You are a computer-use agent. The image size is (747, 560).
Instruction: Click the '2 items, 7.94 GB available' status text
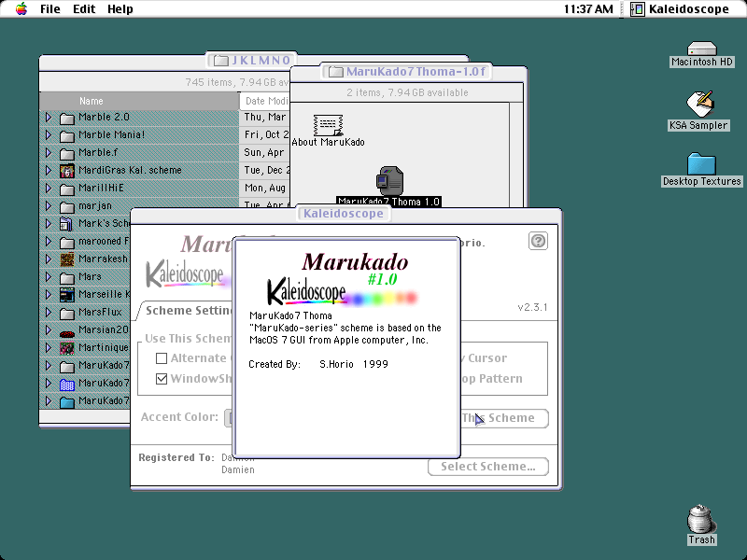(x=407, y=92)
